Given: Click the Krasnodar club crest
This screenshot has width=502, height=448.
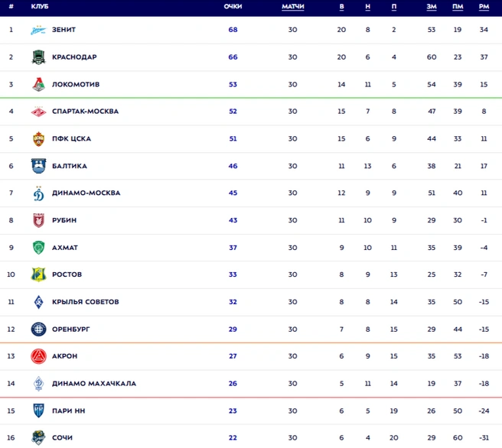Looking at the screenshot, I should 38,57.
